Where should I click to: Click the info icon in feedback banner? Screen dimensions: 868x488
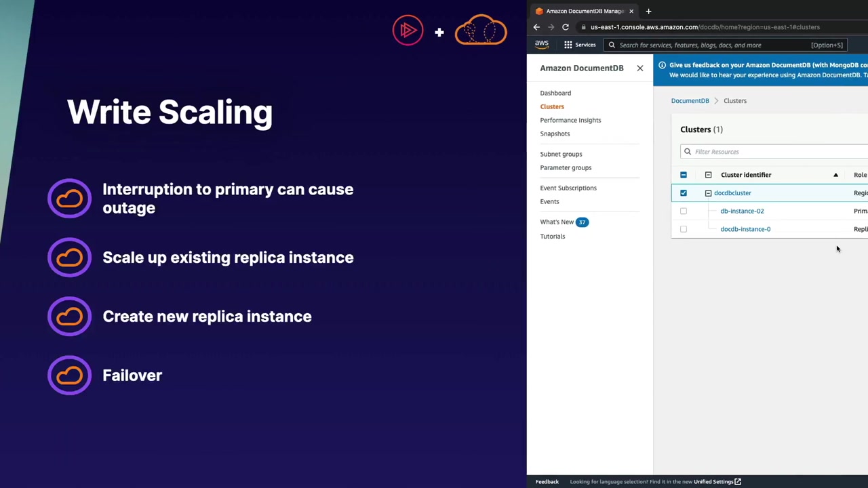click(662, 65)
